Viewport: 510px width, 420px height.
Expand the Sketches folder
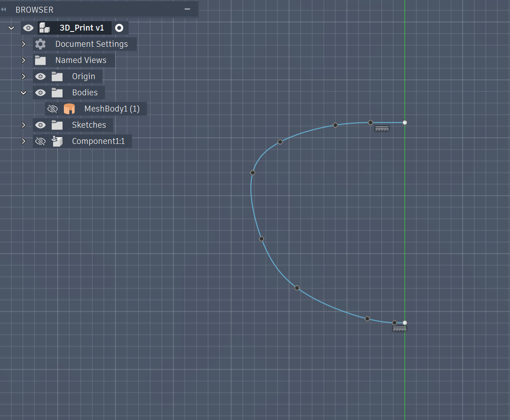23,125
